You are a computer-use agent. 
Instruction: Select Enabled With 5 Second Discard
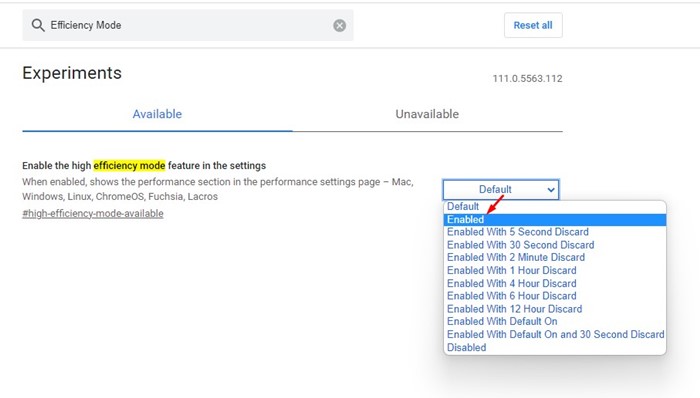click(555, 232)
